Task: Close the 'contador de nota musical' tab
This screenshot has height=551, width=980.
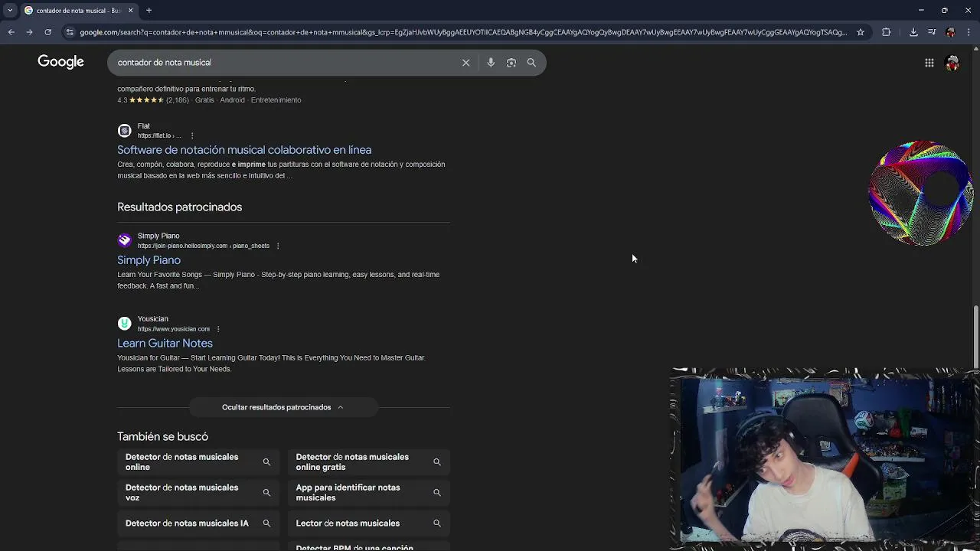Action: tap(131, 11)
